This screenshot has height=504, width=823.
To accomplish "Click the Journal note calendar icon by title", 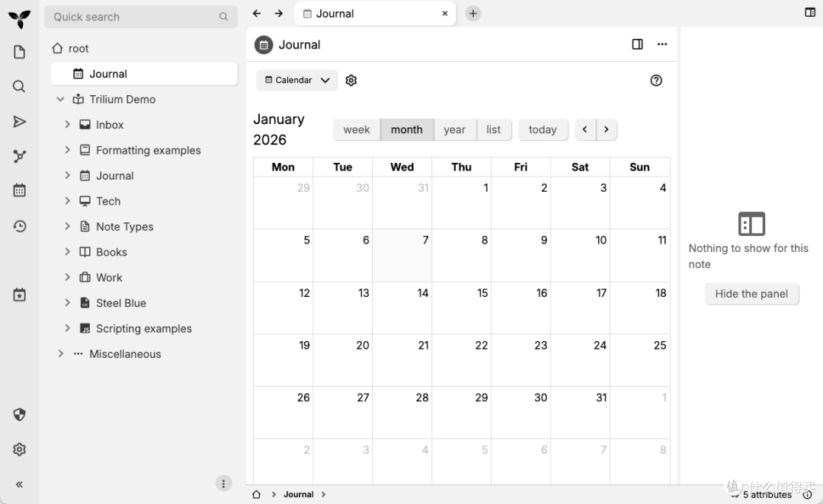I will [264, 45].
